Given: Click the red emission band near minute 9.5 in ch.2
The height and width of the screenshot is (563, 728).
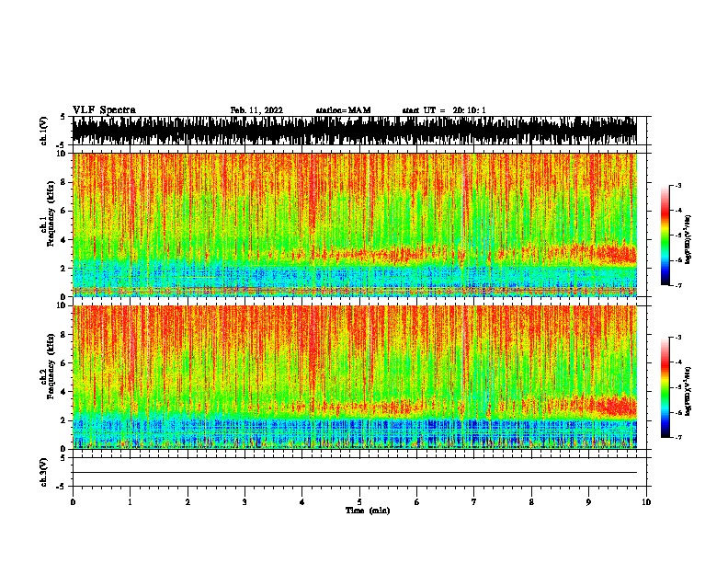Looking at the screenshot, I should pos(615,405).
